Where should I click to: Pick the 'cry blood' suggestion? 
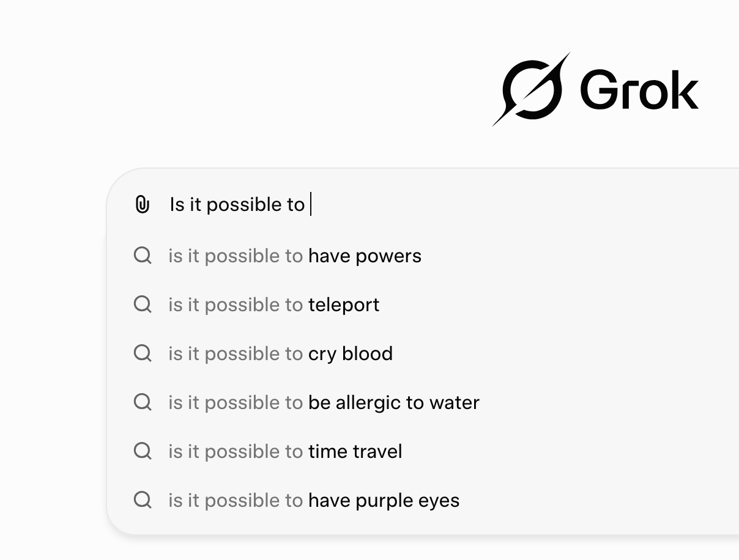point(281,353)
